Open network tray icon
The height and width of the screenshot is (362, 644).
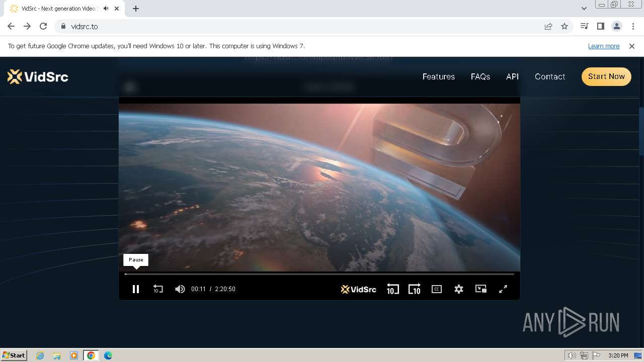click(584, 355)
